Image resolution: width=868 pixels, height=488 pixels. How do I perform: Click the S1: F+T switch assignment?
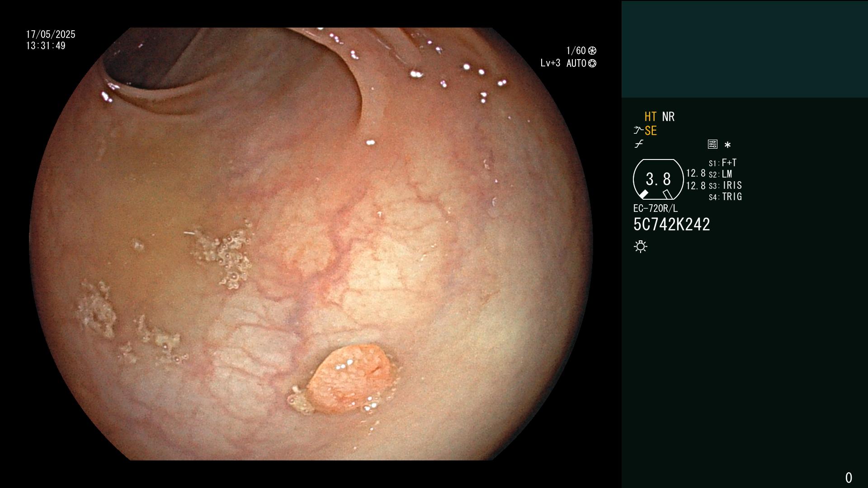722,163
